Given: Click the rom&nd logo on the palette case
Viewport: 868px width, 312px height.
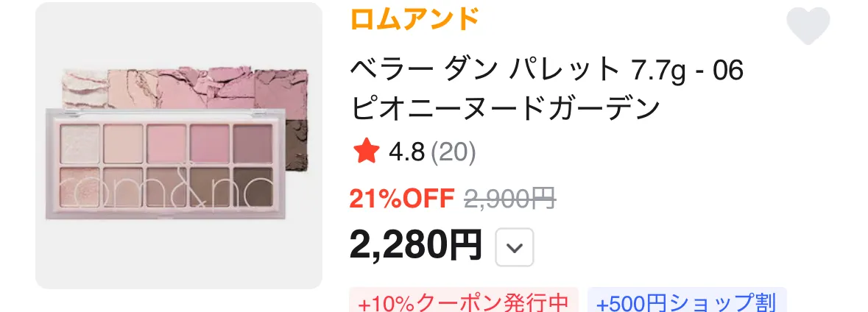Looking at the screenshot, I should (166, 188).
